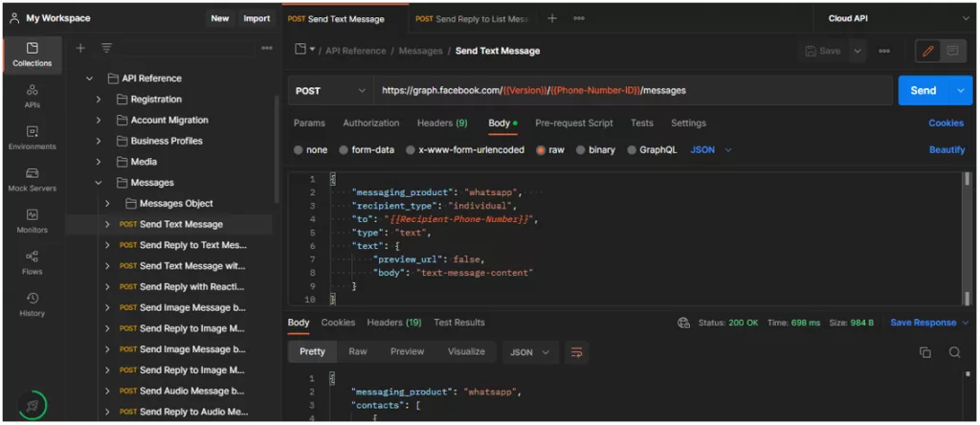Switch response view to Raw
This screenshot has width=980, height=425.
[358, 352]
